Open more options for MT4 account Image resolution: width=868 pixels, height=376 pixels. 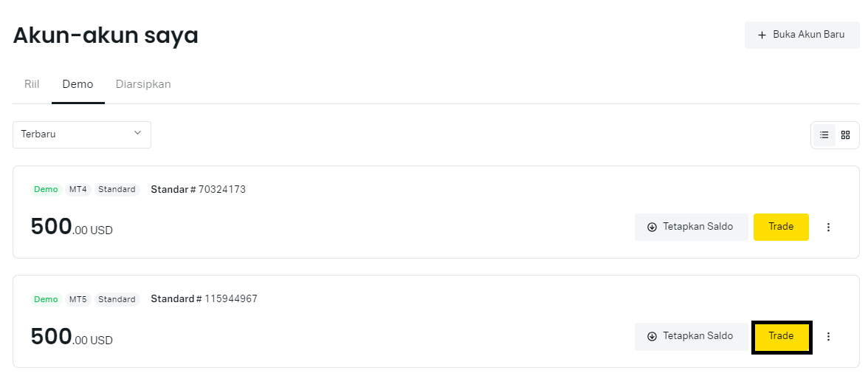[x=828, y=228]
